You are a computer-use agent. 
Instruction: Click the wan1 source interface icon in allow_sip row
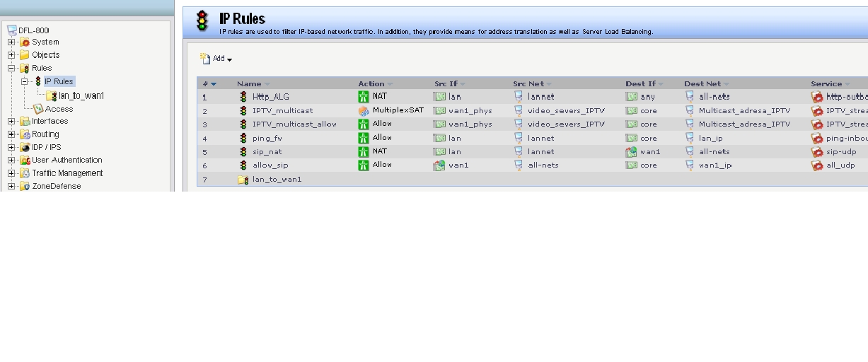439,165
